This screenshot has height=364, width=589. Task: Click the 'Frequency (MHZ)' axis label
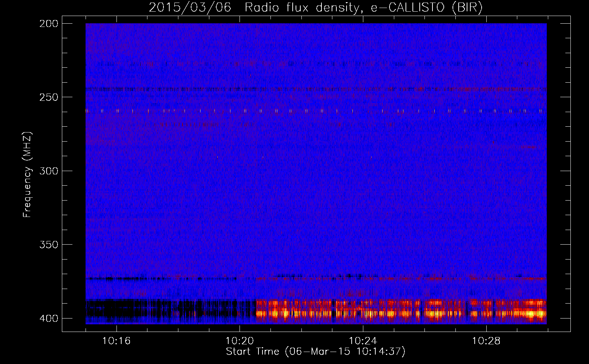[27, 175]
